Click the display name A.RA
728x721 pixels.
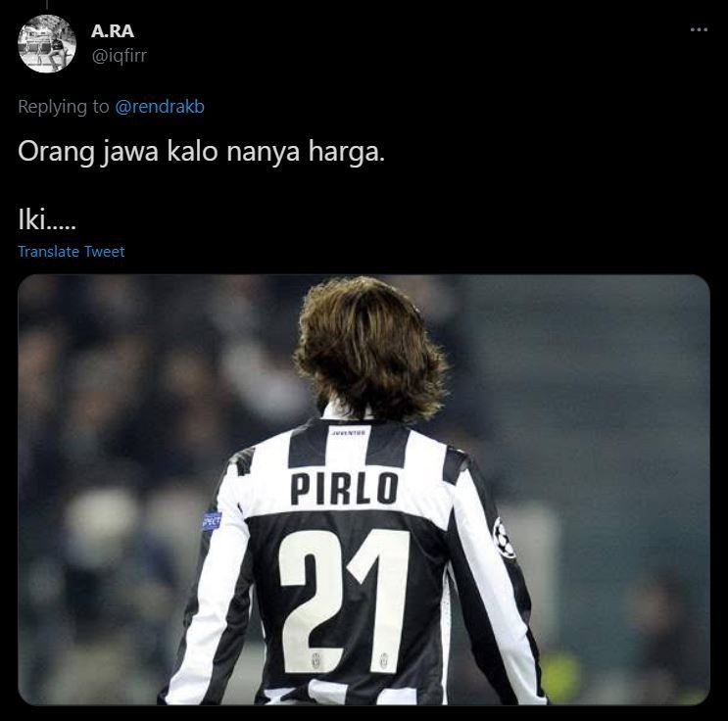pos(113,31)
